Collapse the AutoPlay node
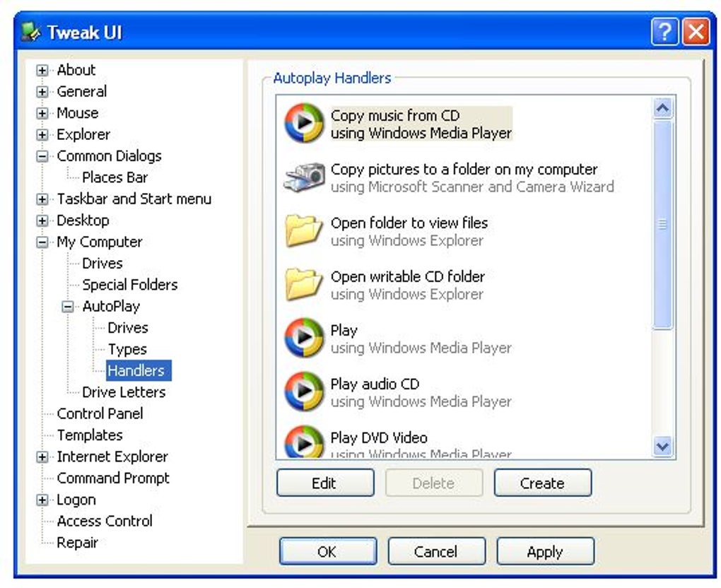Screen dimensions: 721x588 click(68, 307)
